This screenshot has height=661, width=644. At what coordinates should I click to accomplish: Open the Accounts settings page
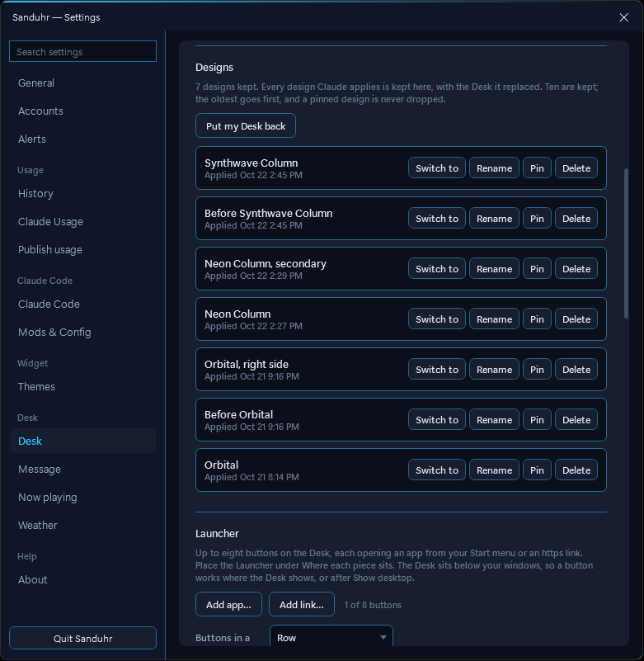point(82,111)
